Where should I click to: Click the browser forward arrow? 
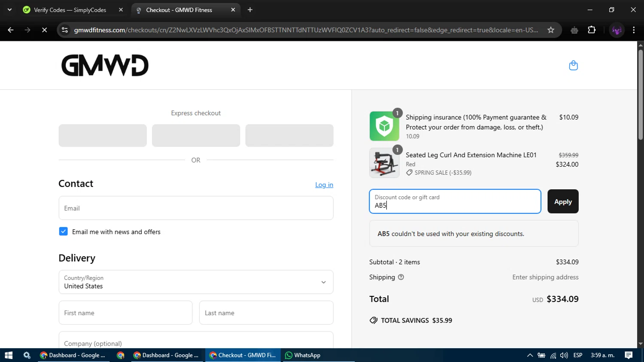point(27,30)
